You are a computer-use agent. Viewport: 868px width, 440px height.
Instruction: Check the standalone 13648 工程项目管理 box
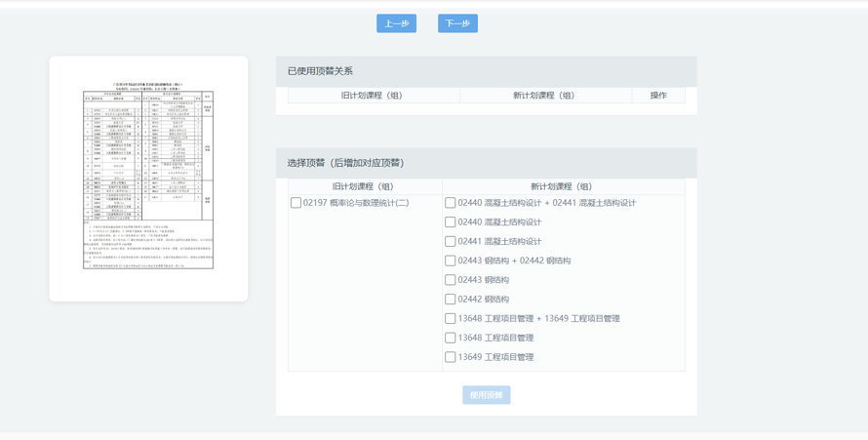point(451,339)
